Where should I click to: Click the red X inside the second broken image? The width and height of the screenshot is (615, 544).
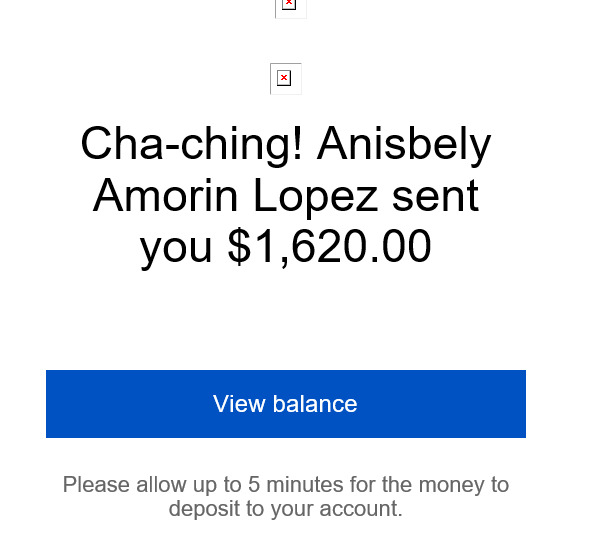284,78
